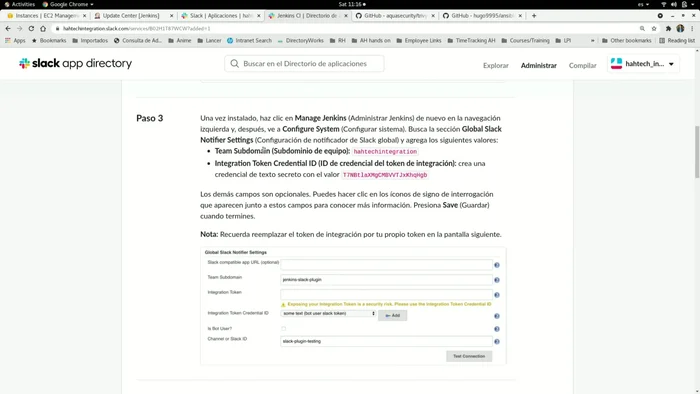Reload the page with the refresh icon
The height and width of the screenshot is (394, 700).
tap(31, 28)
